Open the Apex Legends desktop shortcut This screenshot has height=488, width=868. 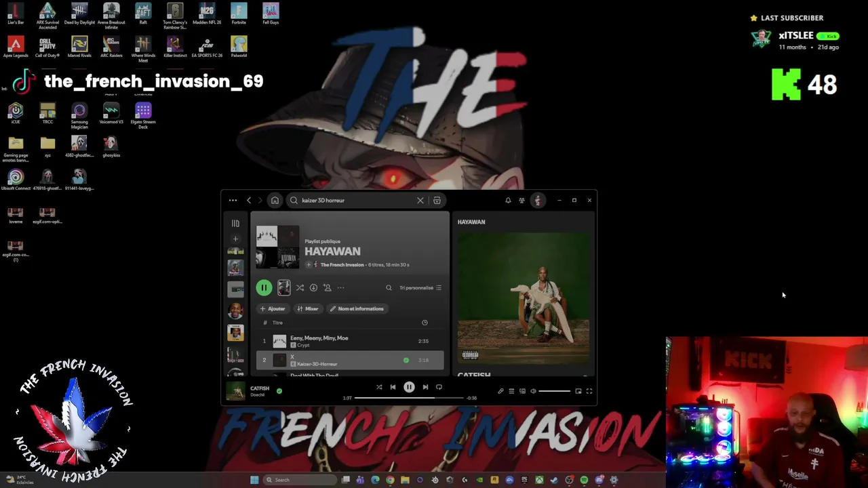(x=16, y=47)
